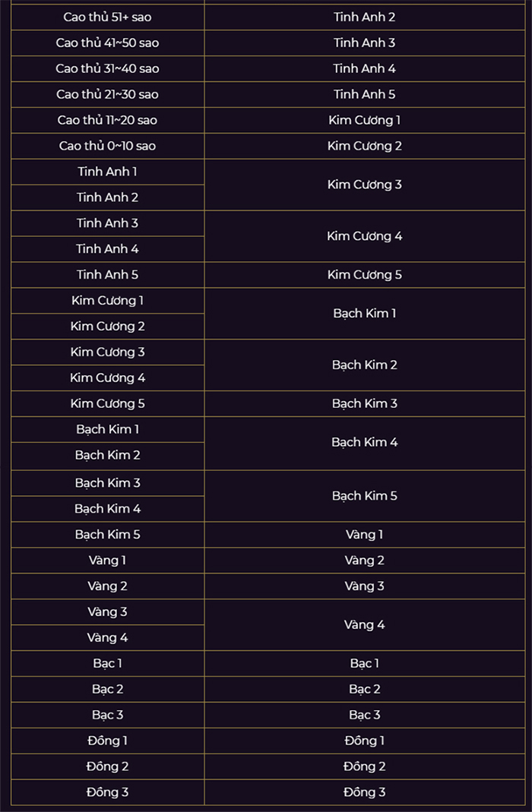Select 'Cao thủ 0~10 sao' row label
Image resolution: width=532 pixels, height=812 pixels.
click(108, 146)
